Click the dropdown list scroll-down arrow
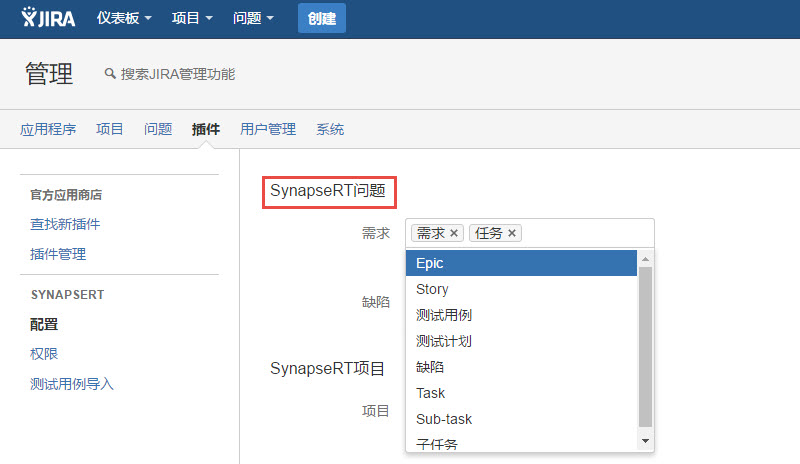This screenshot has width=800, height=464. click(645, 441)
